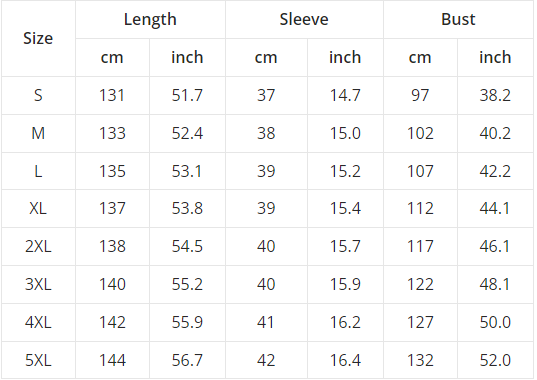Select bust value 112 cm
The width and height of the screenshot is (537, 380).
(420, 208)
